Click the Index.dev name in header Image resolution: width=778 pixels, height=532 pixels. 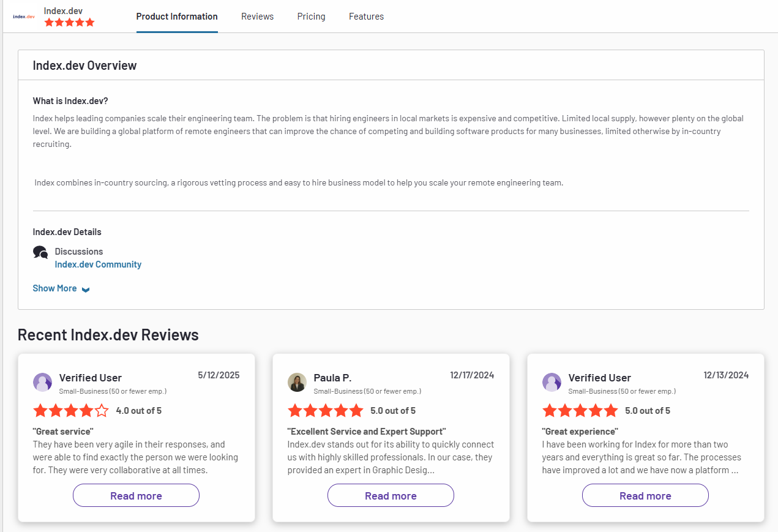click(x=63, y=11)
